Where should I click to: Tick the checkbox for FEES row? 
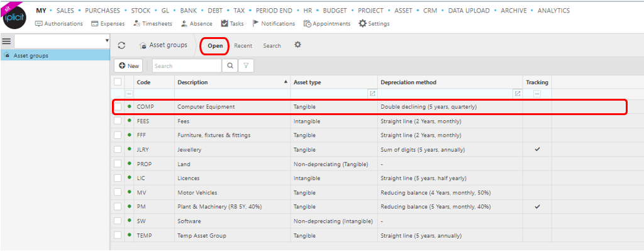point(118,121)
